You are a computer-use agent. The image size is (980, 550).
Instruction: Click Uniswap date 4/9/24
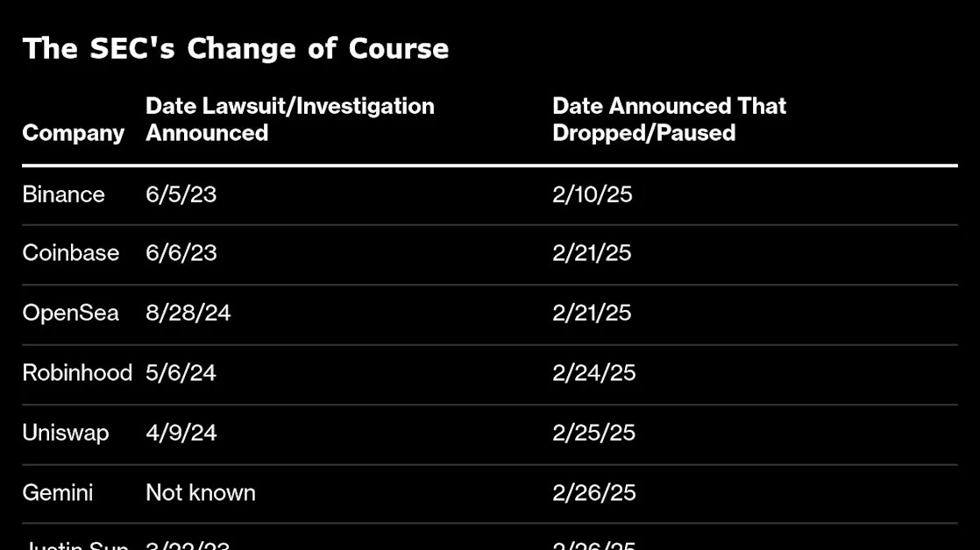(x=181, y=434)
